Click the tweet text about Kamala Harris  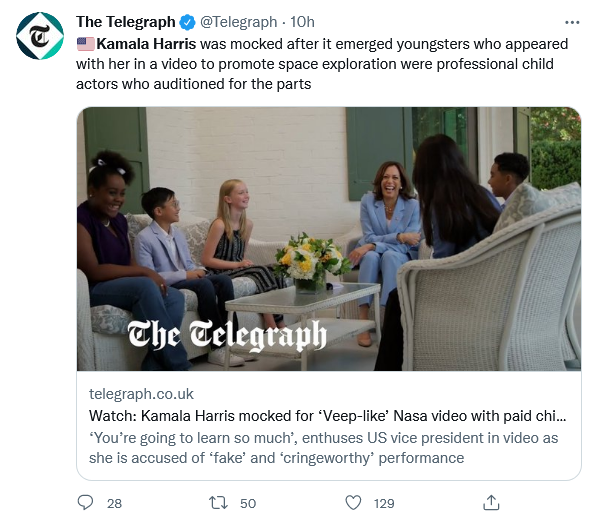(322, 64)
